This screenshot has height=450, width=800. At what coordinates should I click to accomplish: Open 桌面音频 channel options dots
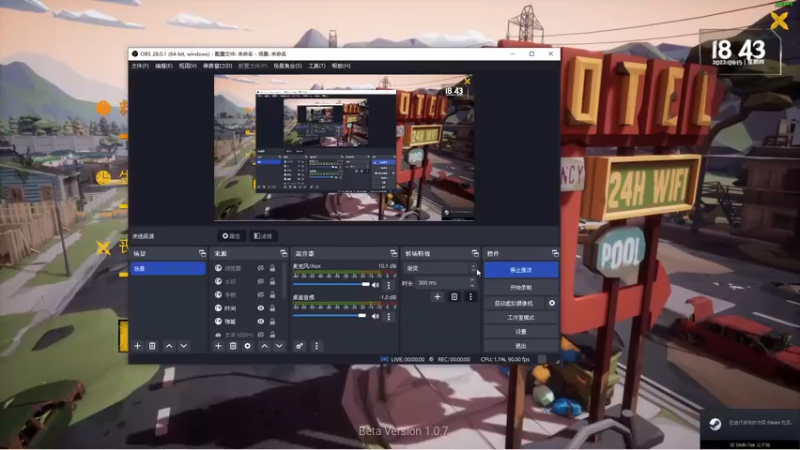point(389,316)
